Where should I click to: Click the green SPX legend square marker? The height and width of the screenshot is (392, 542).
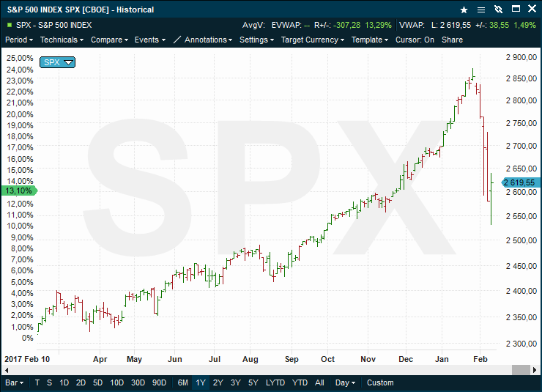pyautogui.click(x=10, y=25)
